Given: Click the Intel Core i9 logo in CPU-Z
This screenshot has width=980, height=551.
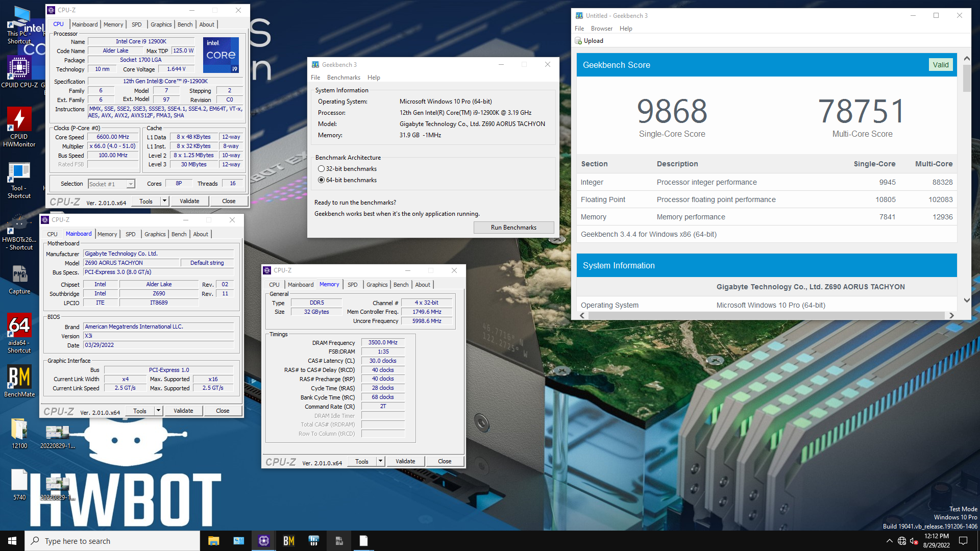Looking at the screenshot, I should click(x=220, y=55).
